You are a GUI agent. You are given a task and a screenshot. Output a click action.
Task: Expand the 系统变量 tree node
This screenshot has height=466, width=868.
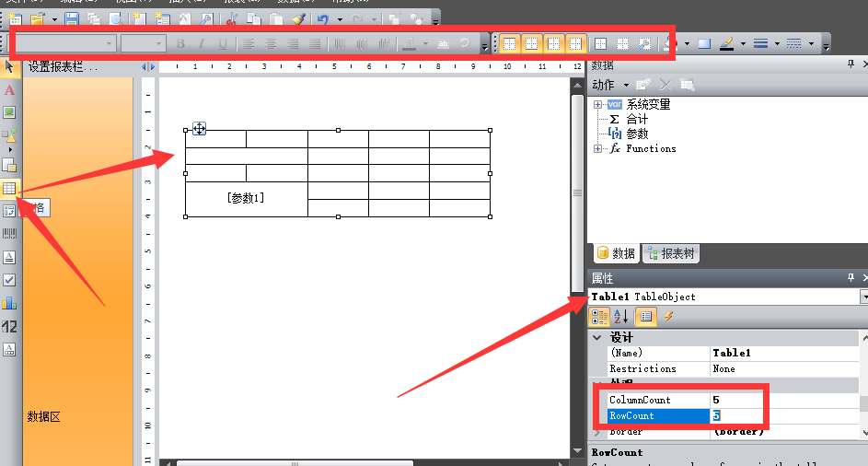point(597,104)
